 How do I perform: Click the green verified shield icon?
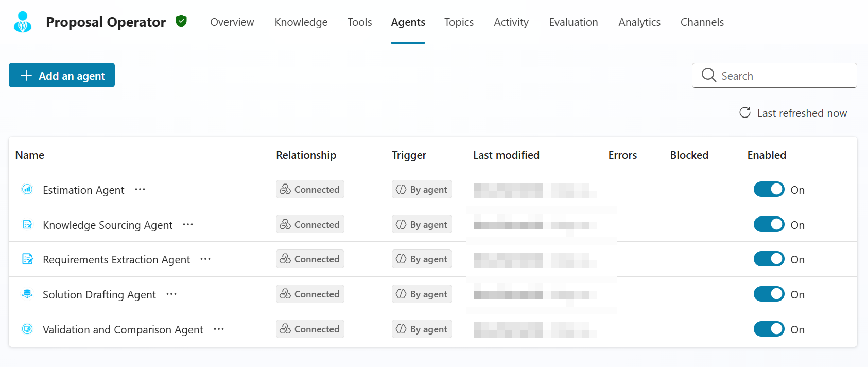(x=181, y=22)
